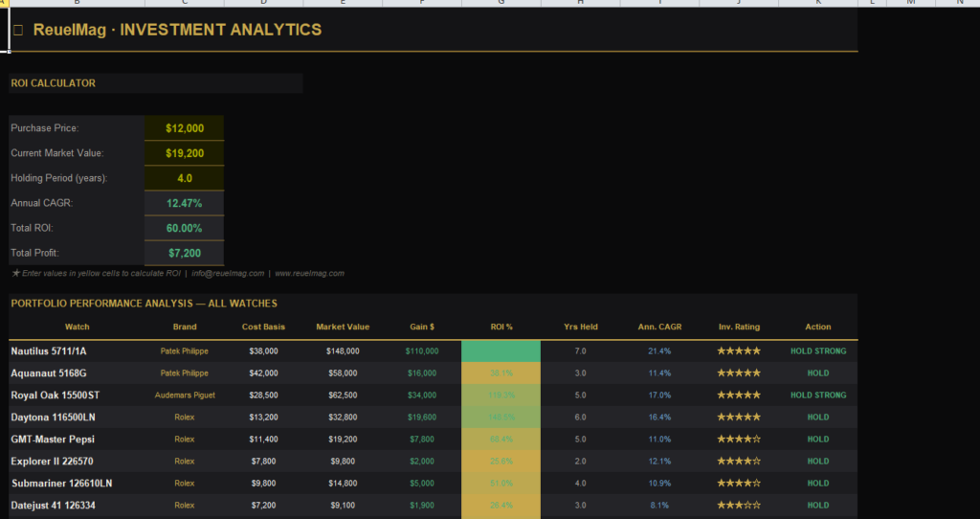Select the Nautilus 7.0 years held cell

click(x=581, y=351)
